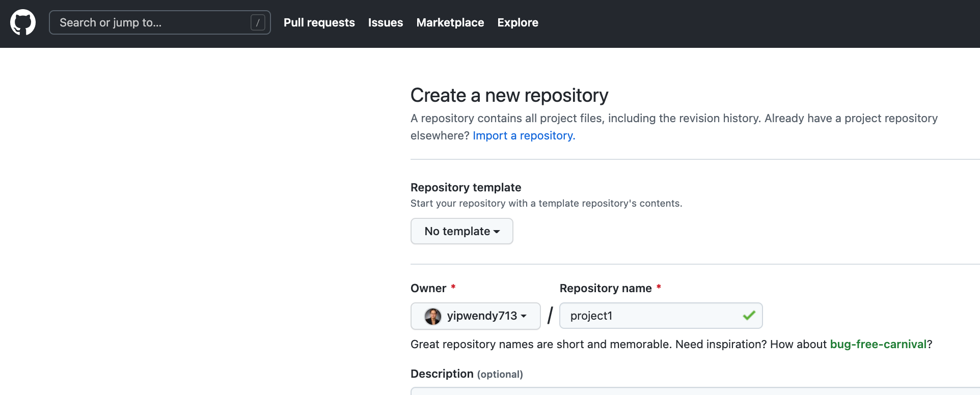Focus the Search or jump to field

(153, 22)
